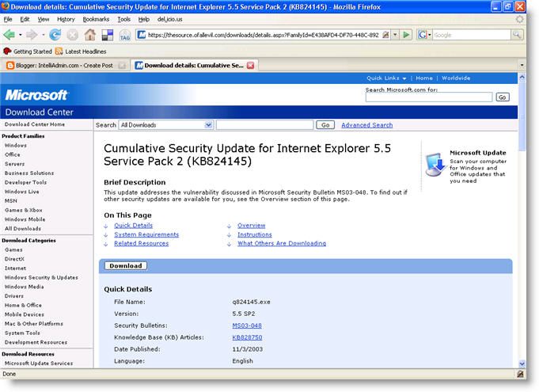Open del.icio.us bookmarks toolbar icon
Screen dimensions: 539x392
[108, 35]
